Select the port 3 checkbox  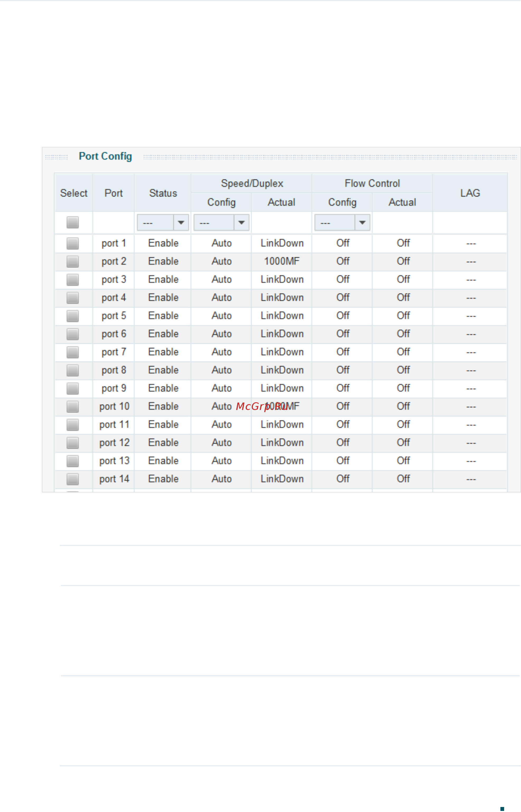pyautogui.click(x=73, y=280)
